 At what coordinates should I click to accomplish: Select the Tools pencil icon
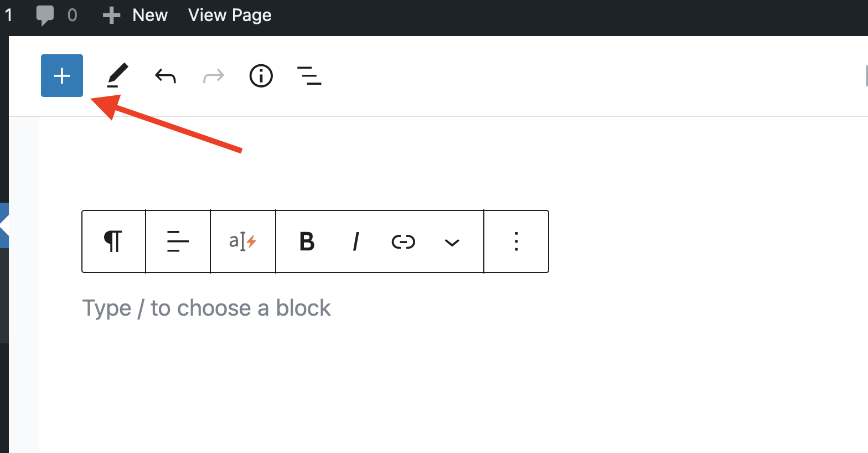(x=117, y=76)
